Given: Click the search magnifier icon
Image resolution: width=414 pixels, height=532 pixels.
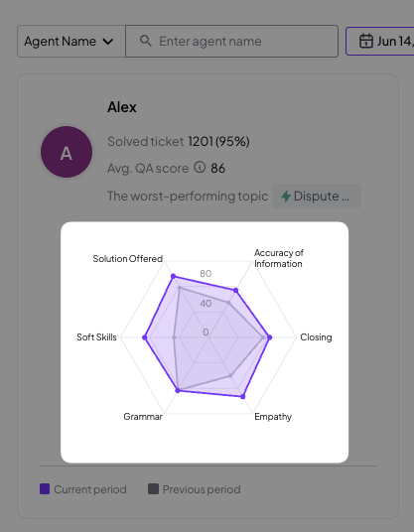Looking at the screenshot, I should (146, 41).
